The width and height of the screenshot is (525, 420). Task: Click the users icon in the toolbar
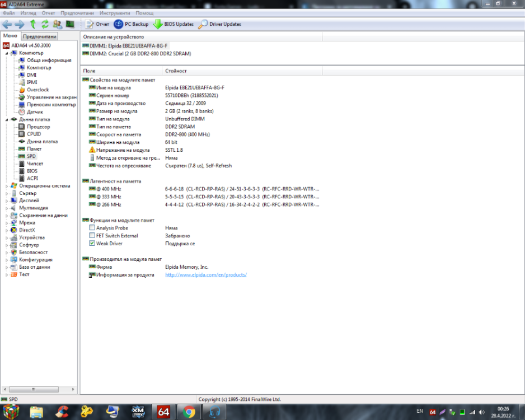[58, 24]
